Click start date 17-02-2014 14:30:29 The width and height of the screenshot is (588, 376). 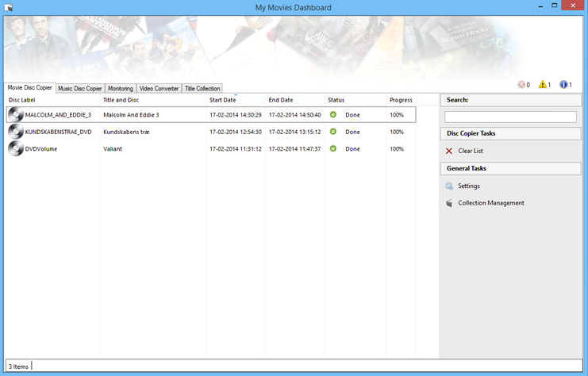tap(236, 115)
